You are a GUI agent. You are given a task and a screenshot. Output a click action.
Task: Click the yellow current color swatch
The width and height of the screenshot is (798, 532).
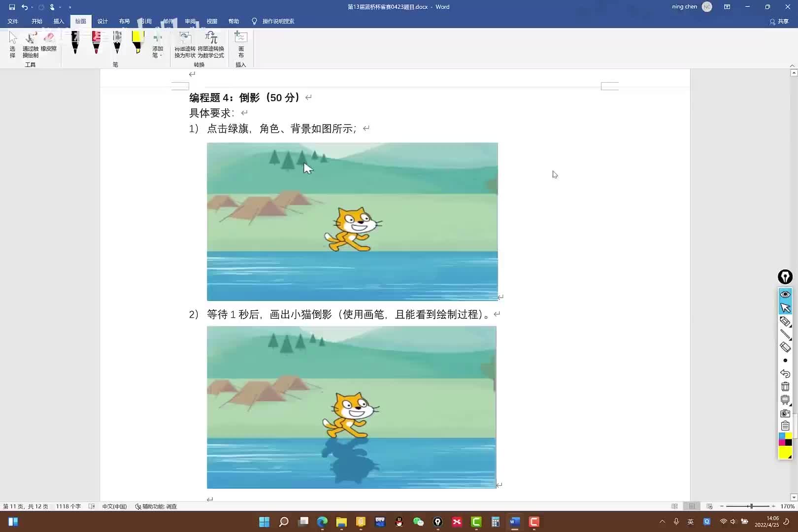(x=785, y=452)
